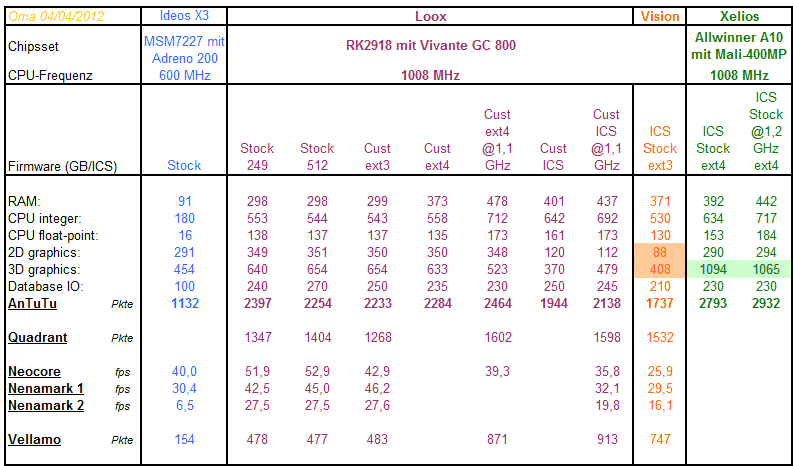Select the 'AnTuTu' benchmark label
Image resolution: width=793 pixels, height=466 pixels.
pos(32,304)
